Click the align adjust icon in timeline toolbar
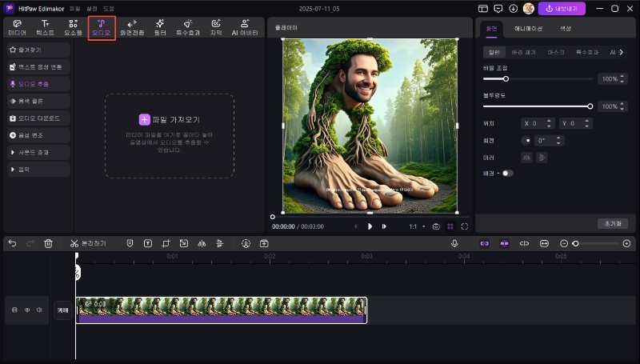The image size is (640, 364). coord(219,244)
